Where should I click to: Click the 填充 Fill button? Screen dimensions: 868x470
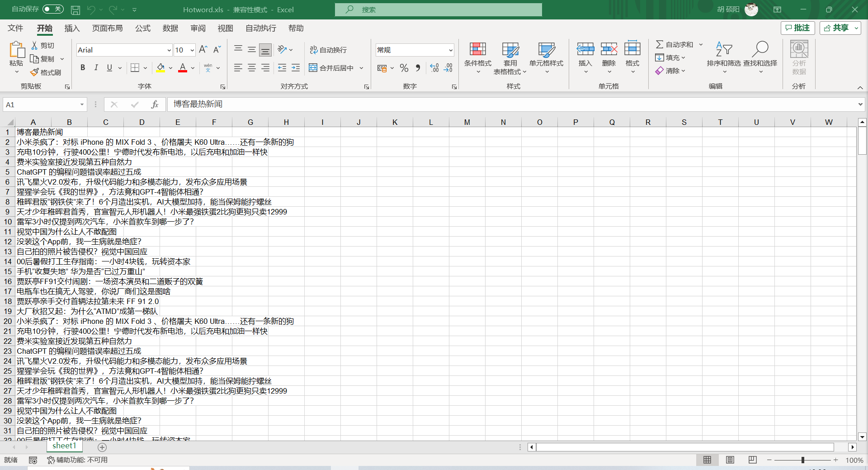click(670, 57)
